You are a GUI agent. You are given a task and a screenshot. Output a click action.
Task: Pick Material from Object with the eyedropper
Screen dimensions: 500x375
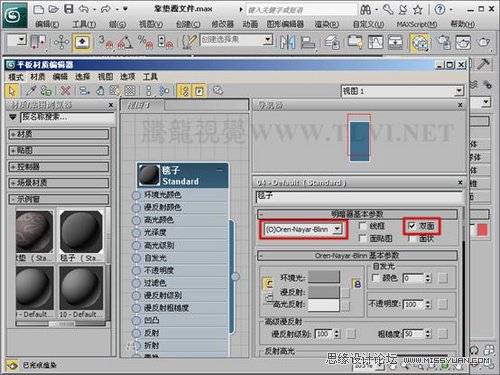click(31, 90)
